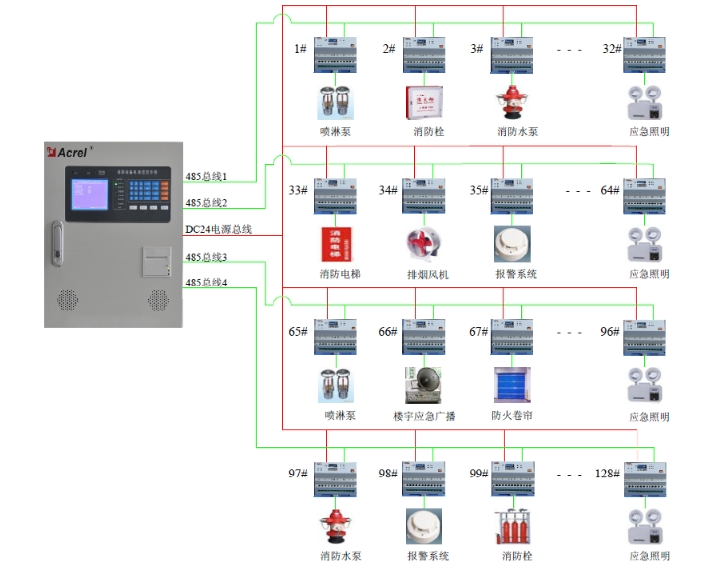Click the '消防栓' caption below module 99#
Image resolution: width=728 pixels, height=571 pixels.
[517, 556]
